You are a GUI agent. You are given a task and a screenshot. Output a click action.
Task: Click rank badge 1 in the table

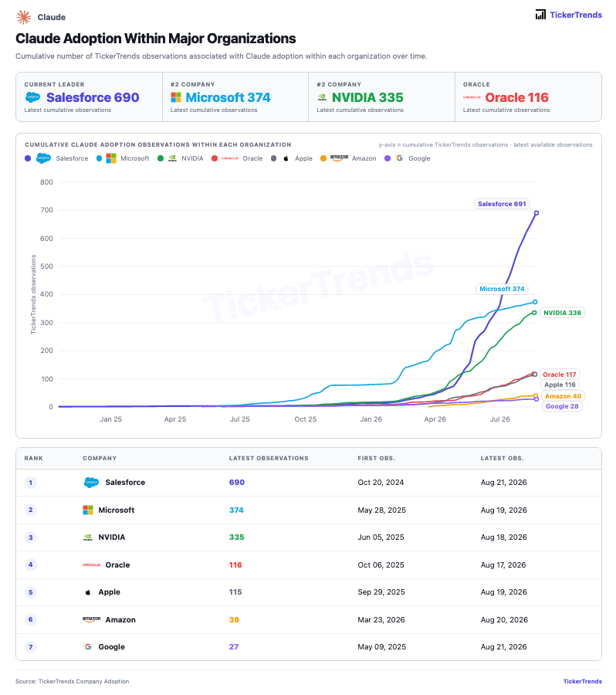[31, 483]
